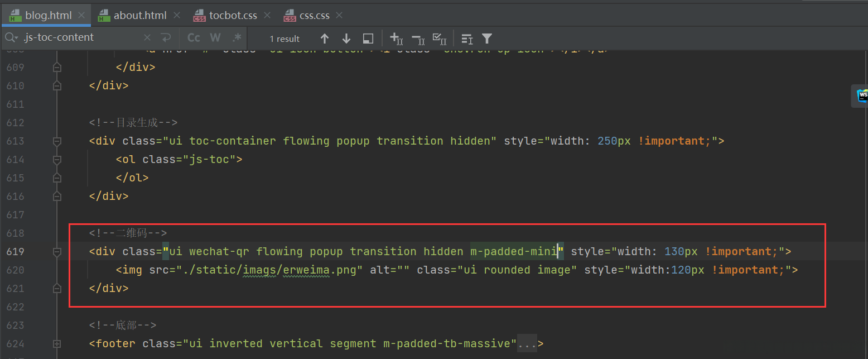Open search results in Find window
Image resolution: width=868 pixels, height=359 pixels.
pyautogui.click(x=368, y=39)
